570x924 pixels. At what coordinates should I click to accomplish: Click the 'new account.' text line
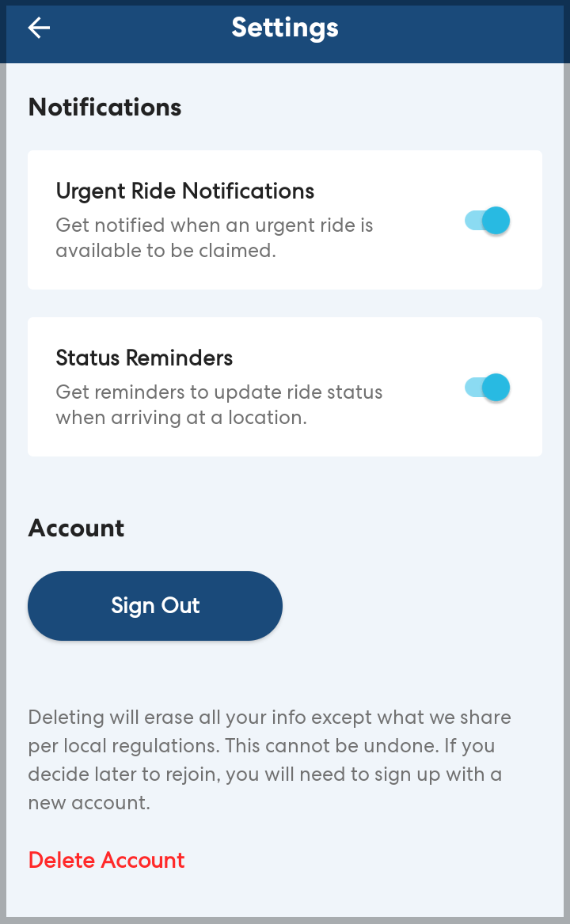click(x=89, y=803)
